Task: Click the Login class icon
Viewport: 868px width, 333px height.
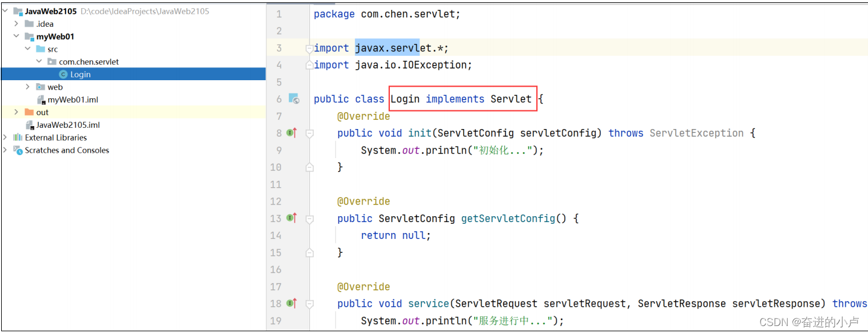Action: pos(63,74)
